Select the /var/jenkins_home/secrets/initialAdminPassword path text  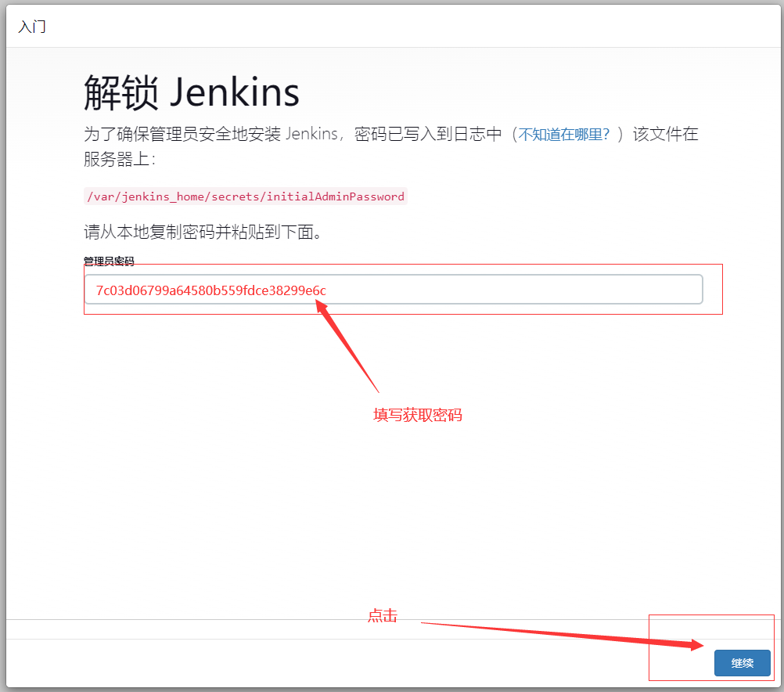click(246, 196)
